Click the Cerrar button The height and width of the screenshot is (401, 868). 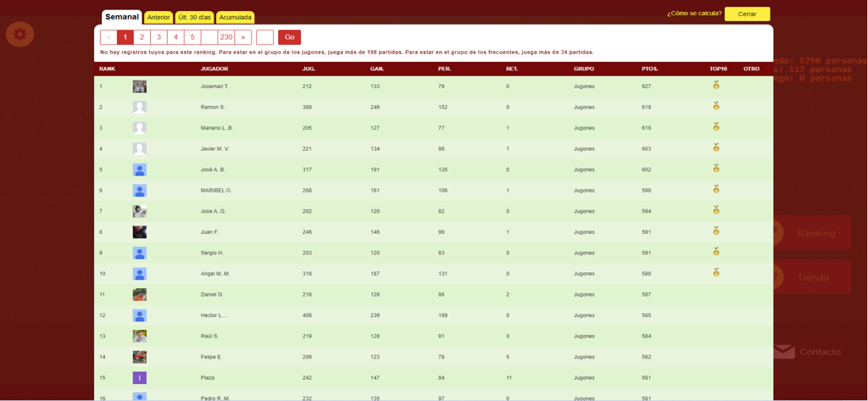[748, 14]
